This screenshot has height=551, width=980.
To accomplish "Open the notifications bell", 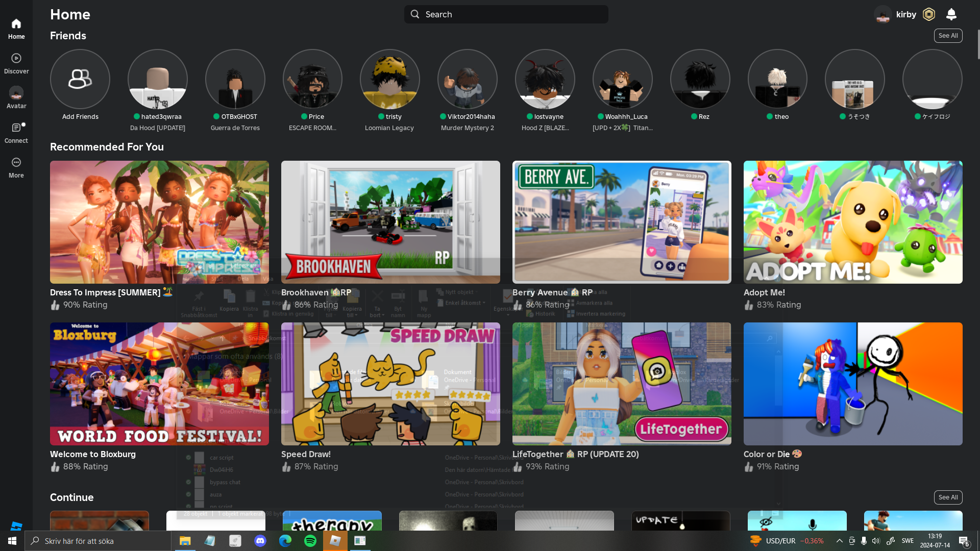I will [x=951, y=14].
